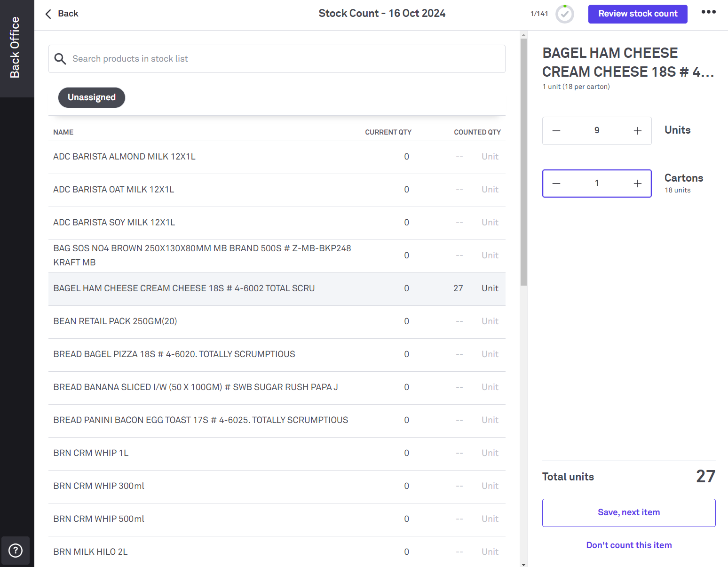Focus the Search products in stock list field

(282, 59)
